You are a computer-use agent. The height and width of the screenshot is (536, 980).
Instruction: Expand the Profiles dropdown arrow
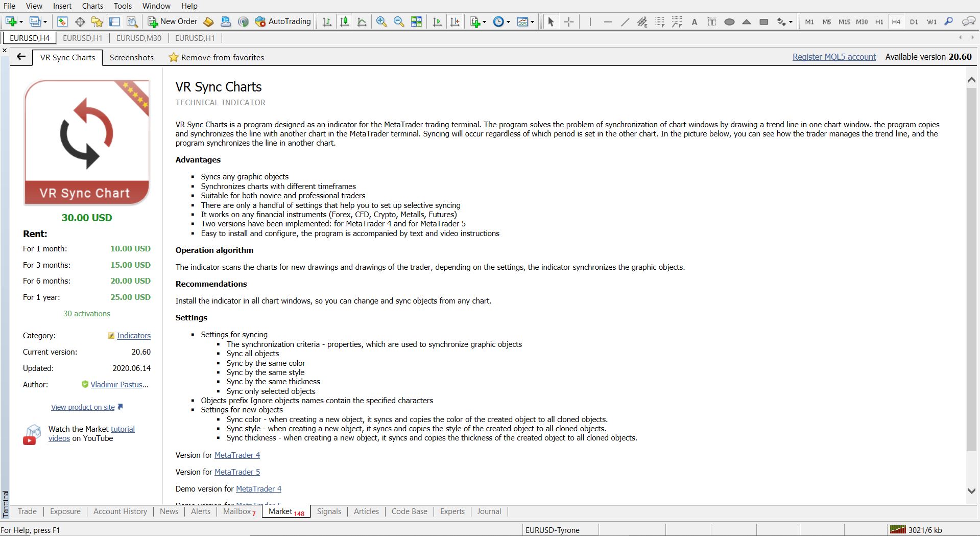pos(45,22)
